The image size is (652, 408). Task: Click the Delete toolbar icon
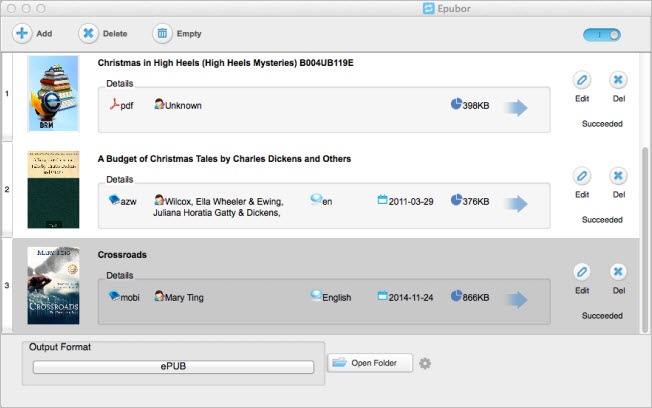88,33
